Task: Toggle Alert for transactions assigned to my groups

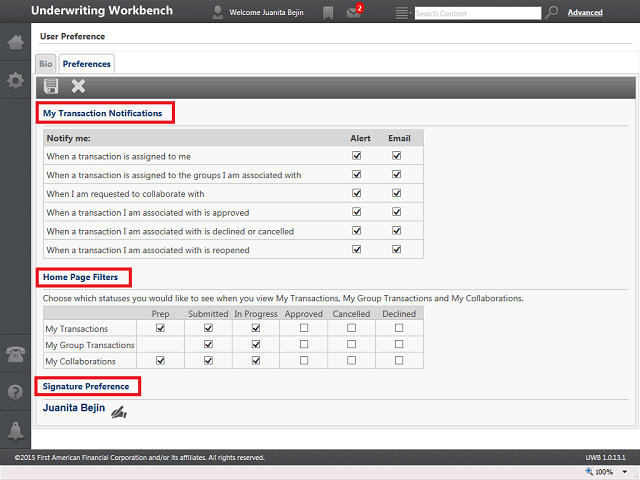Action: tap(357, 174)
